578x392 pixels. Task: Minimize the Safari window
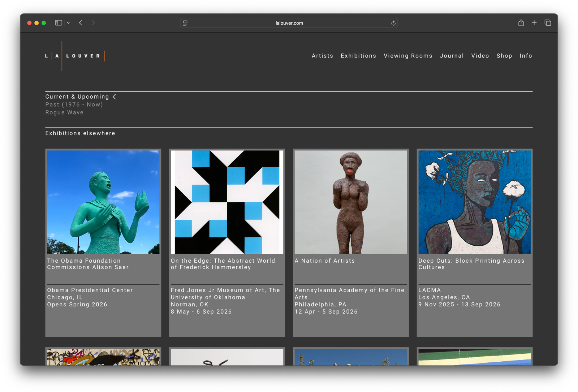pyautogui.click(x=36, y=23)
